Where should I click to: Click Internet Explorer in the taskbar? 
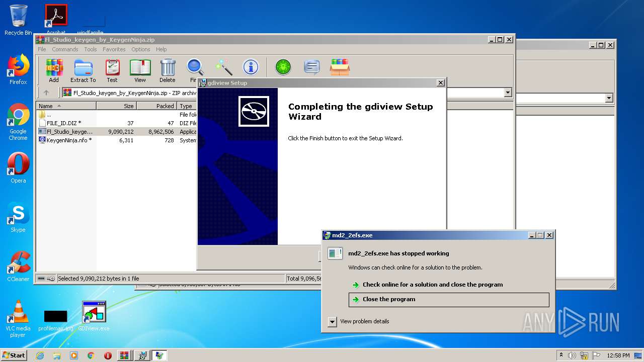pos(40,355)
